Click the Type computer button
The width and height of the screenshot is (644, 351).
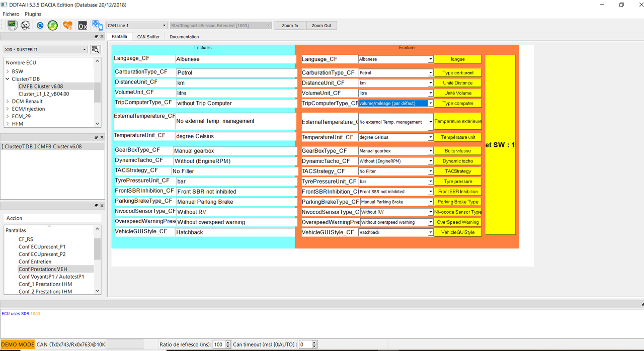pos(458,103)
